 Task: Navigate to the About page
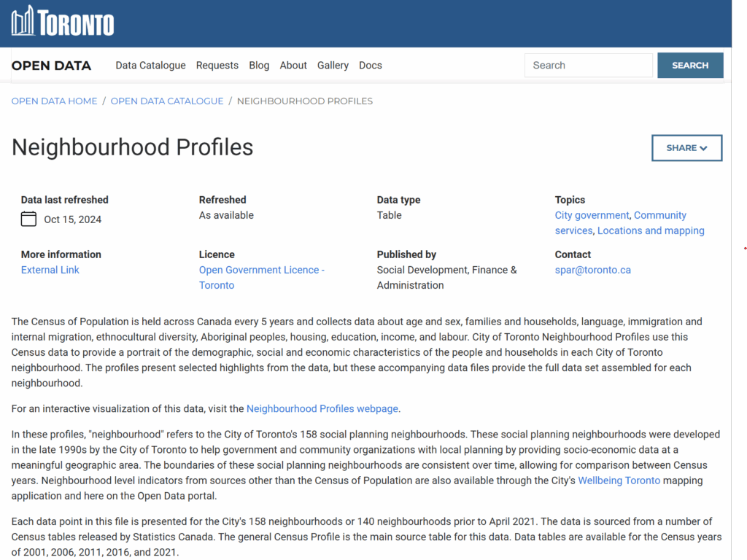[293, 66]
